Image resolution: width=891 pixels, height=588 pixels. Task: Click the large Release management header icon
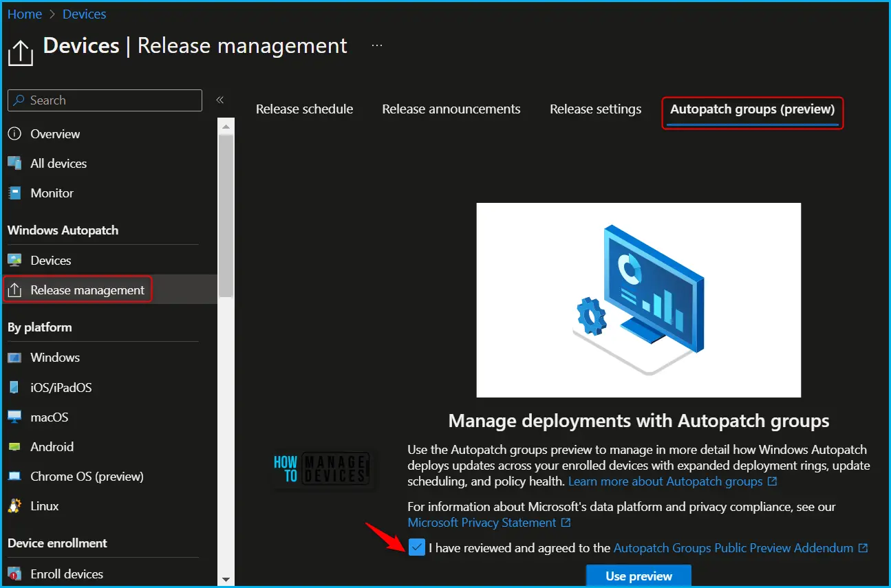tap(21, 52)
